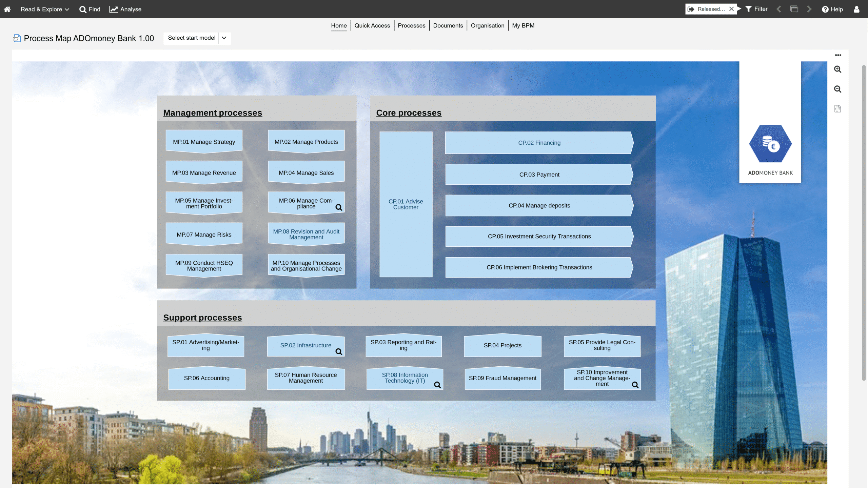868x488 pixels.
Task: Expand the Select start model dropdown
Action: (224, 38)
